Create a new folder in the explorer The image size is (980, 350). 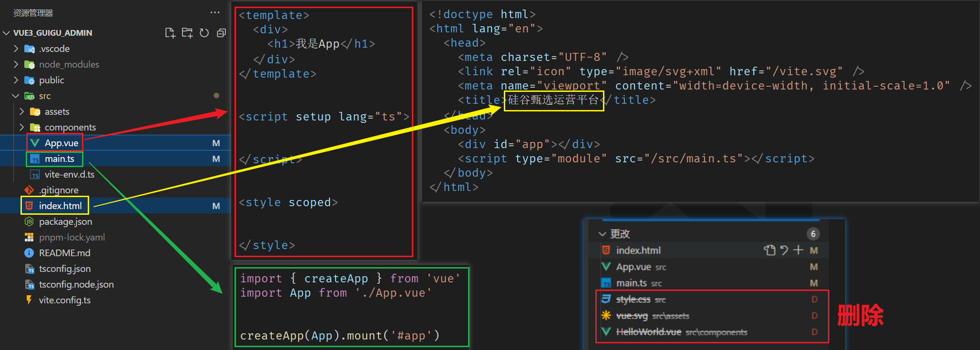187,33
